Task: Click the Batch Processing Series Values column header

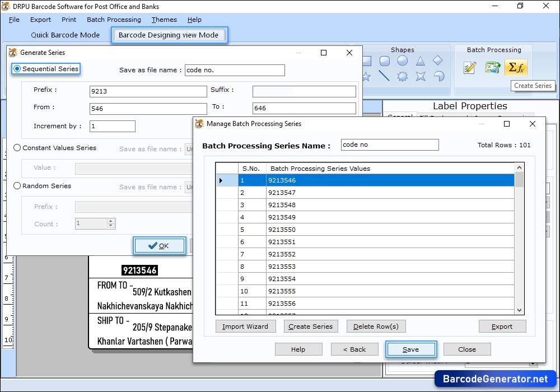Action: point(390,169)
